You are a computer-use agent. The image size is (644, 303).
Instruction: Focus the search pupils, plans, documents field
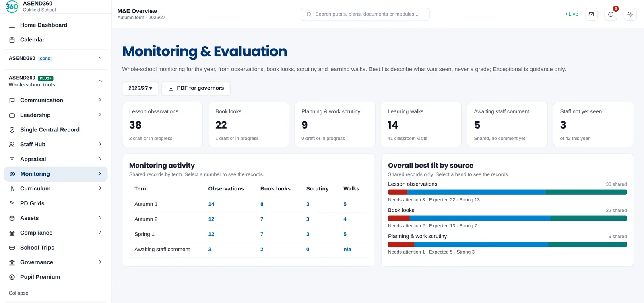click(365, 14)
